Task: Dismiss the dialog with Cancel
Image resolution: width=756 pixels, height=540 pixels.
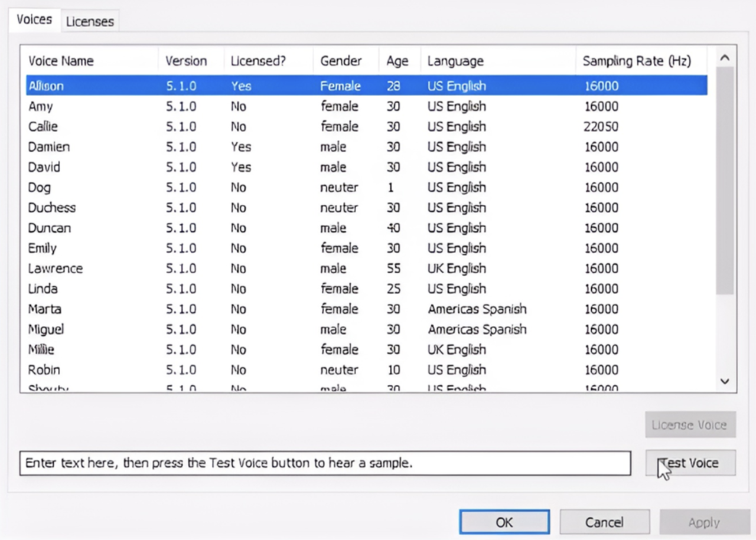Action: click(604, 522)
